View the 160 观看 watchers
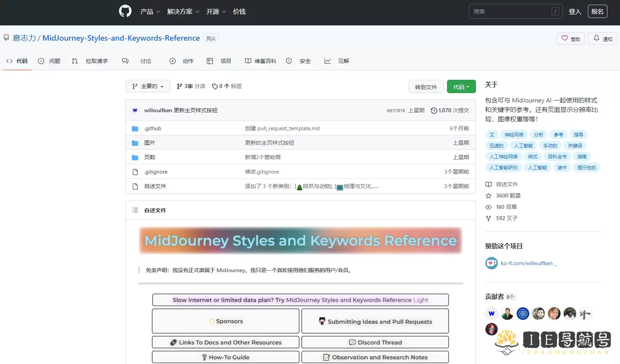Screen dimensions: 620x364 pyautogui.click(x=501, y=207)
